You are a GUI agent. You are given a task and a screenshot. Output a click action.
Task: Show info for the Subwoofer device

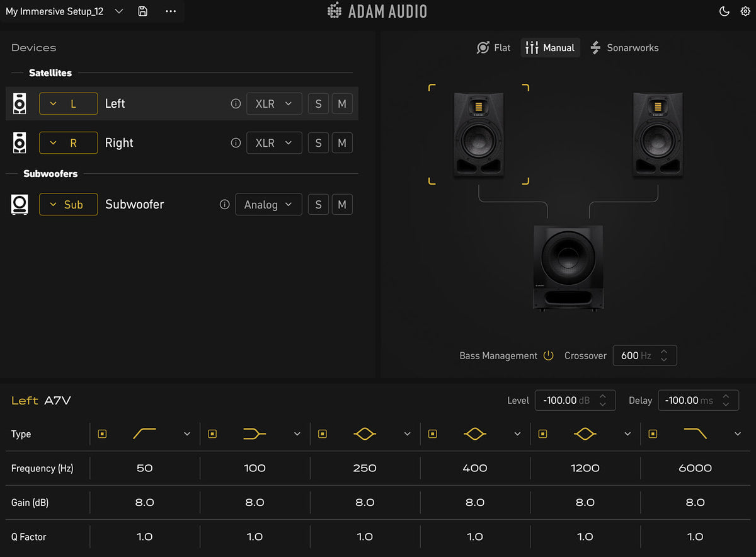224,205
